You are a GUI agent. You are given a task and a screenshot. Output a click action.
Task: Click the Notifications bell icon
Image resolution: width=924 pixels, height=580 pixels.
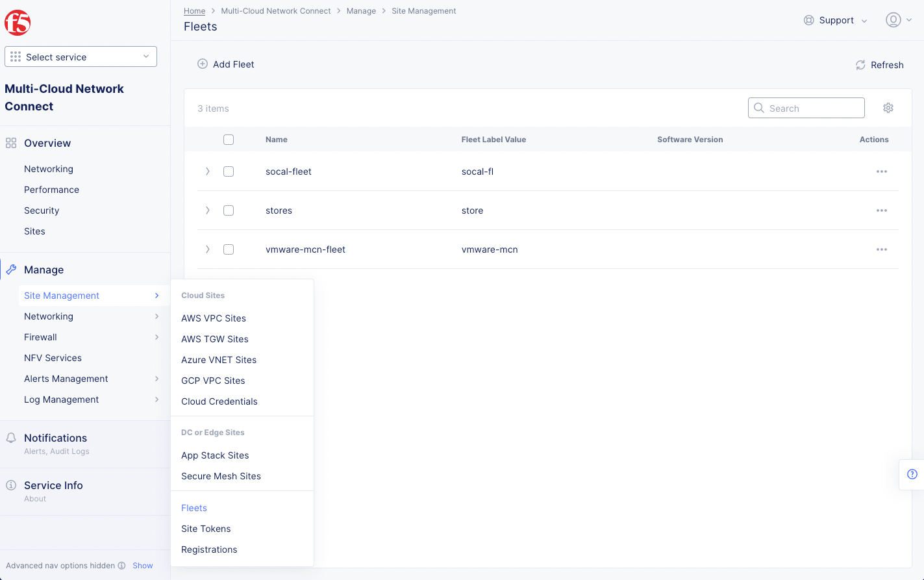pyautogui.click(x=11, y=438)
